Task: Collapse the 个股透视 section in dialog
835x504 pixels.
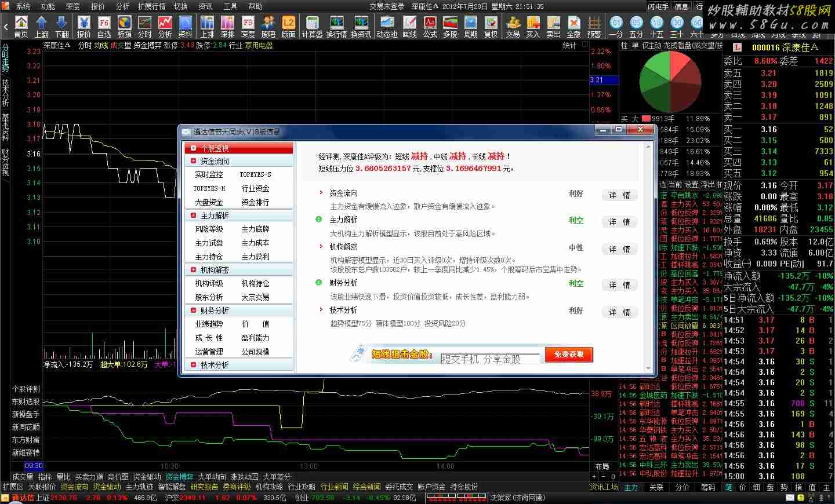Action: click(193, 148)
